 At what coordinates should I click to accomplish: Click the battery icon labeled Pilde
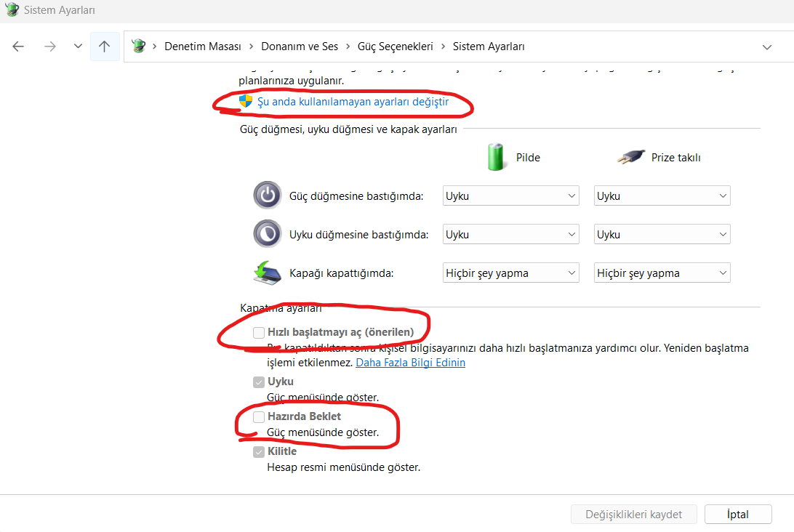495,157
